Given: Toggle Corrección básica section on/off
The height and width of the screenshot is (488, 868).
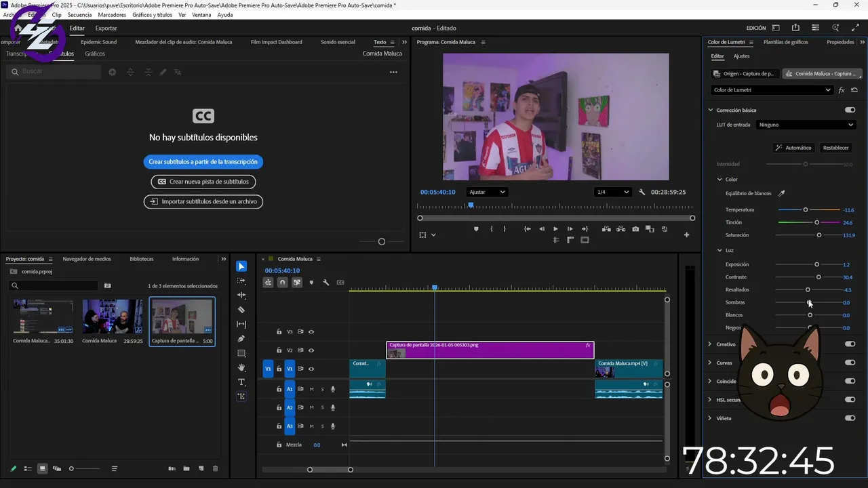Looking at the screenshot, I should (850, 110).
